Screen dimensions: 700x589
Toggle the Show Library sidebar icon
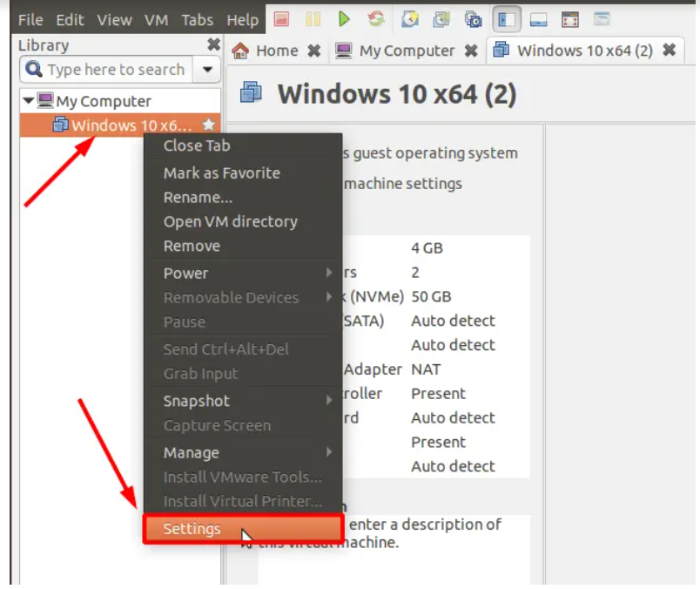[x=507, y=19]
